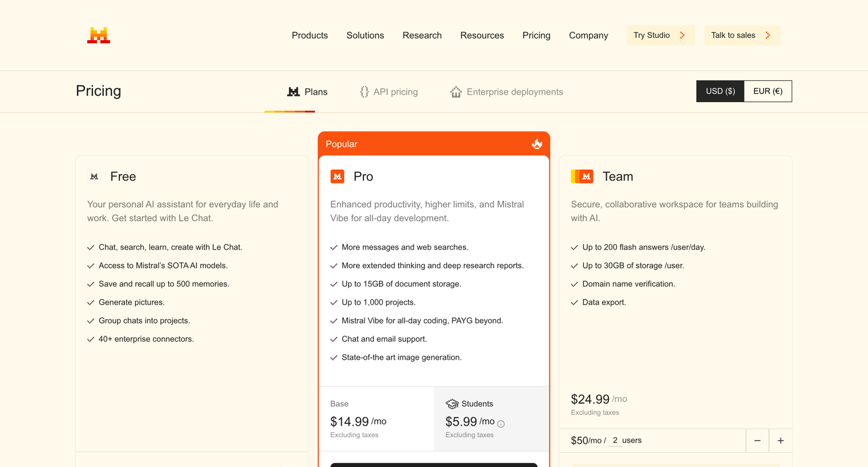The width and height of the screenshot is (868, 467).
Task: Open the Resources menu
Action: [482, 36]
